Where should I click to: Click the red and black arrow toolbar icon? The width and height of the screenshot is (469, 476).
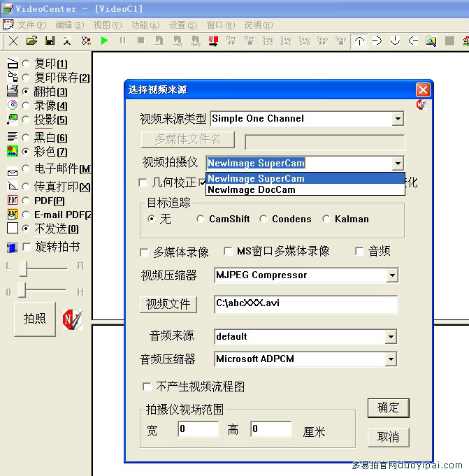pyautogui.click(x=213, y=41)
